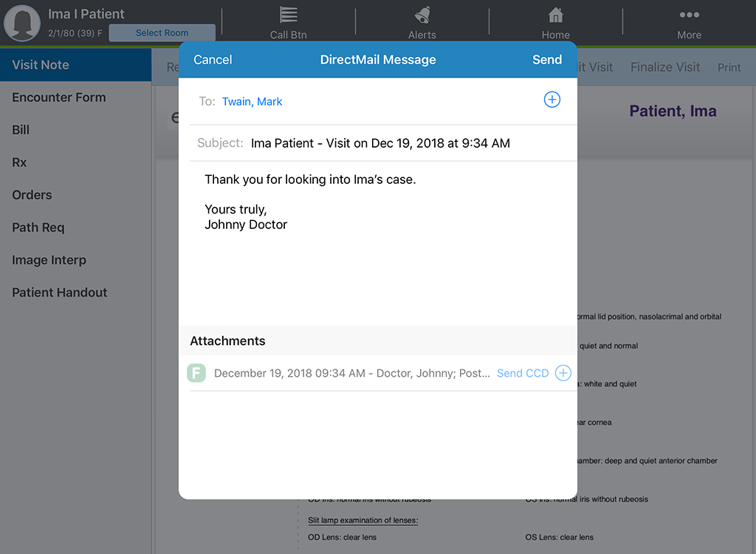Open the Alerts bell icon
Image resolution: width=756 pixels, height=554 pixels.
(422, 15)
